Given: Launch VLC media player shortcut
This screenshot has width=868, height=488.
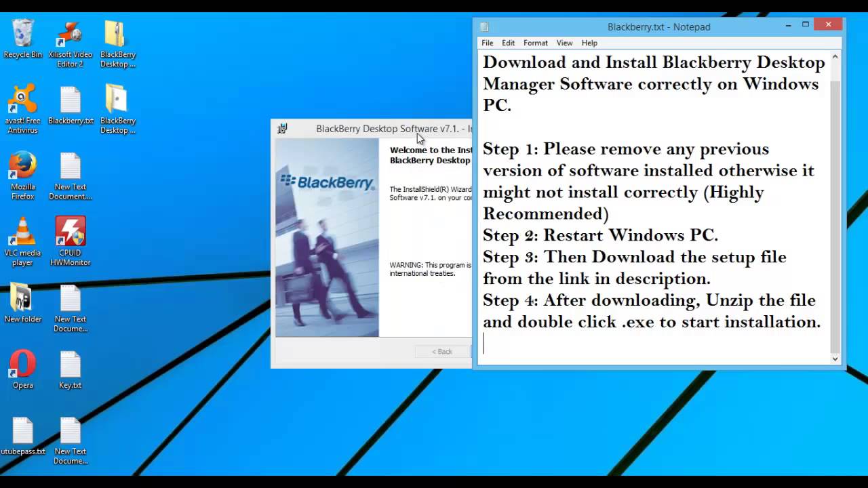Looking at the screenshot, I should click(x=22, y=242).
